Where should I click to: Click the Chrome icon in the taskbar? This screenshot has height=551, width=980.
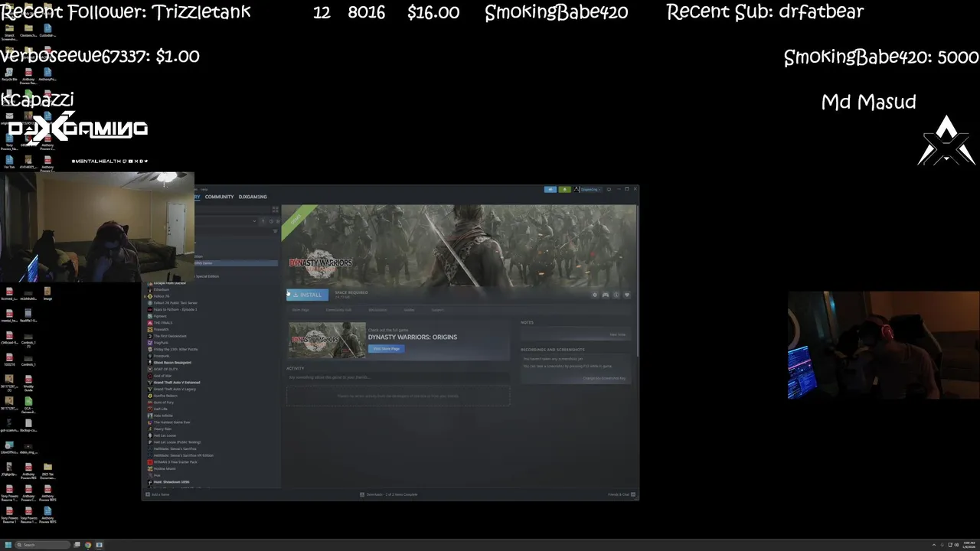pos(88,545)
